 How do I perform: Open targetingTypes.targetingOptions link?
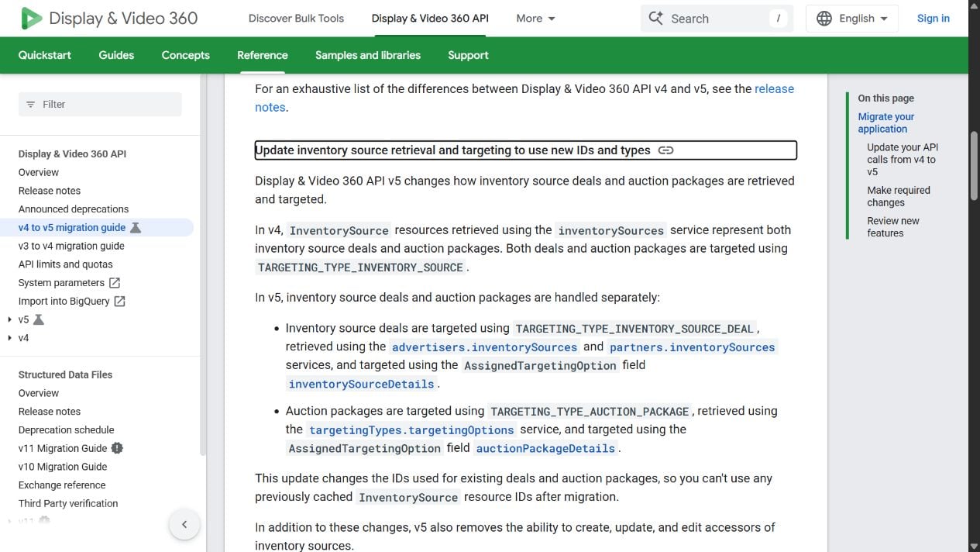(x=411, y=430)
